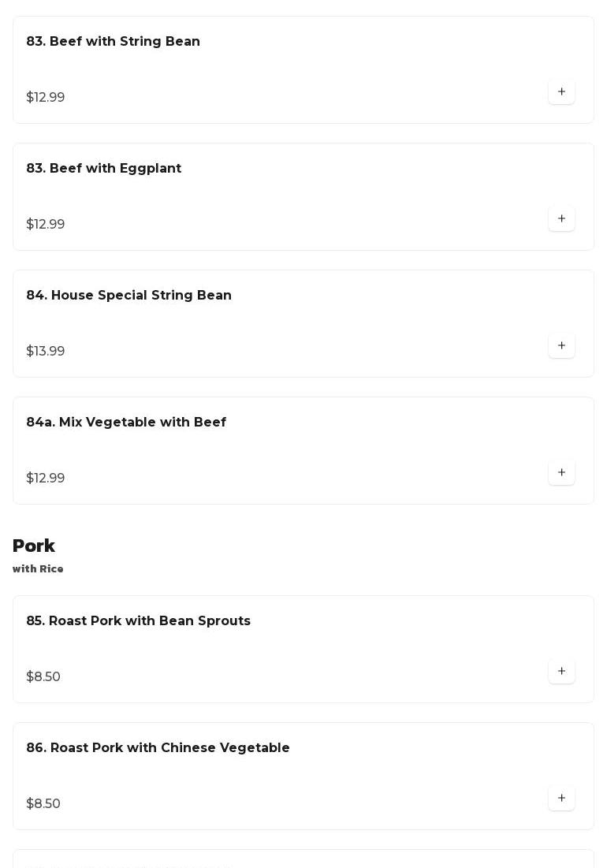Open 85. Roast Pork with Bean Sprouts title
Viewport: 607px width, 868px height.
click(138, 620)
